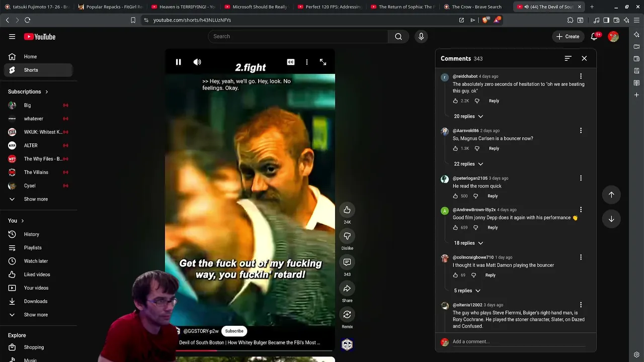Open options menu for @oltenia12002's comment
This screenshot has height=362, width=644.
pos(581,305)
